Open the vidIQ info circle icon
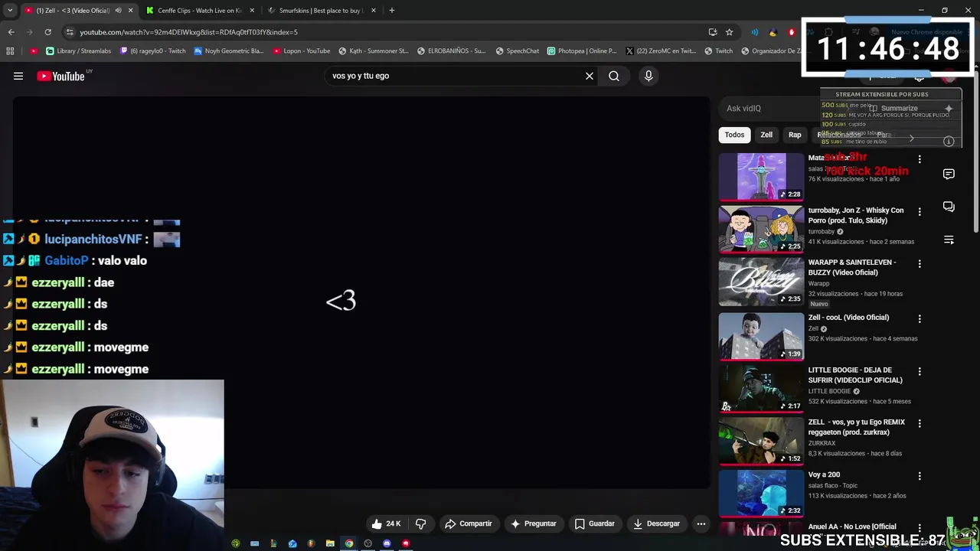Image resolution: width=980 pixels, height=551 pixels. [x=949, y=142]
